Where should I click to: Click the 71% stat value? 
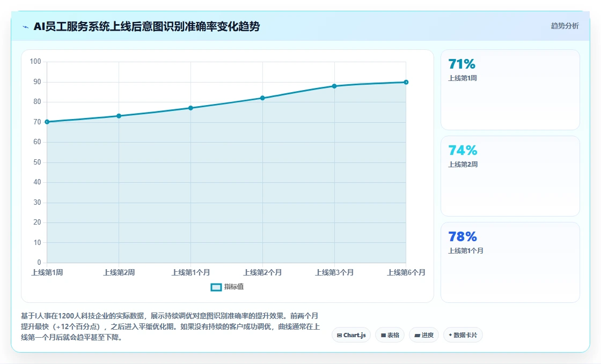(x=462, y=64)
